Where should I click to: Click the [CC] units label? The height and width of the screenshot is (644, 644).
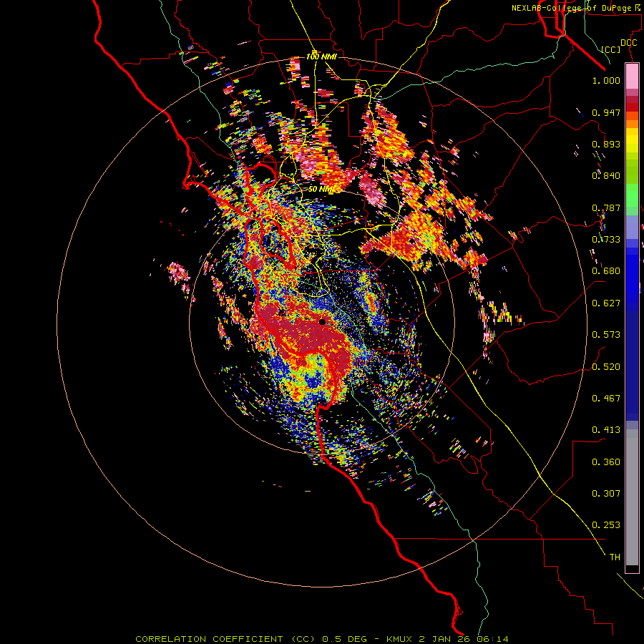point(611,49)
